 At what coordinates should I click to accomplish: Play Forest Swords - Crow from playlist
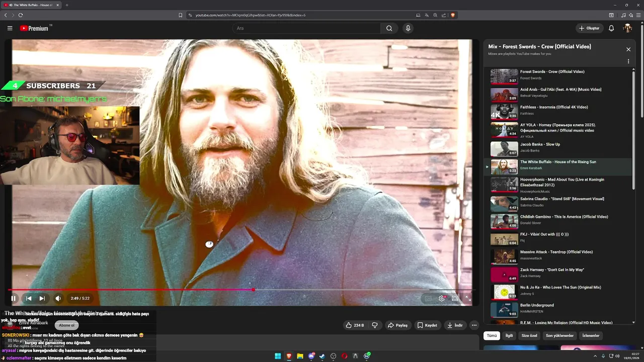coord(558,76)
